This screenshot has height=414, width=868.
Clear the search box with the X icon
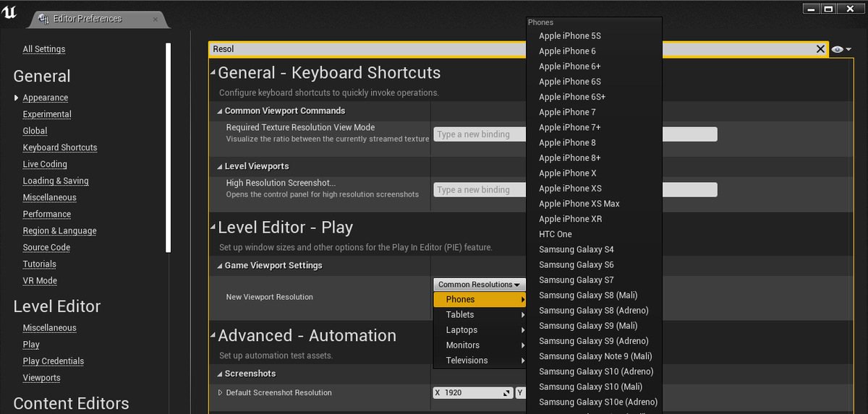point(820,49)
